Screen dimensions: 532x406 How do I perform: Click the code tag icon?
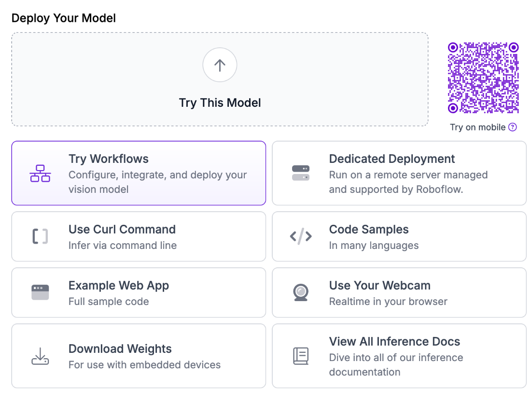[x=301, y=236]
